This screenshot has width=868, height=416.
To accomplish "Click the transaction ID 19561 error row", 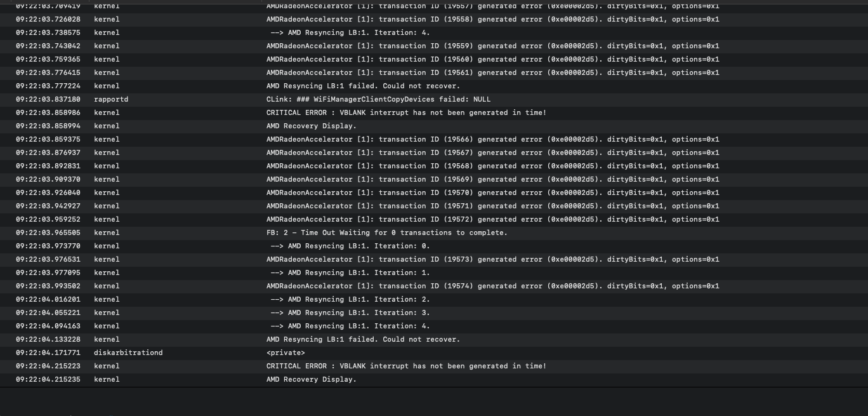I will pos(492,72).
